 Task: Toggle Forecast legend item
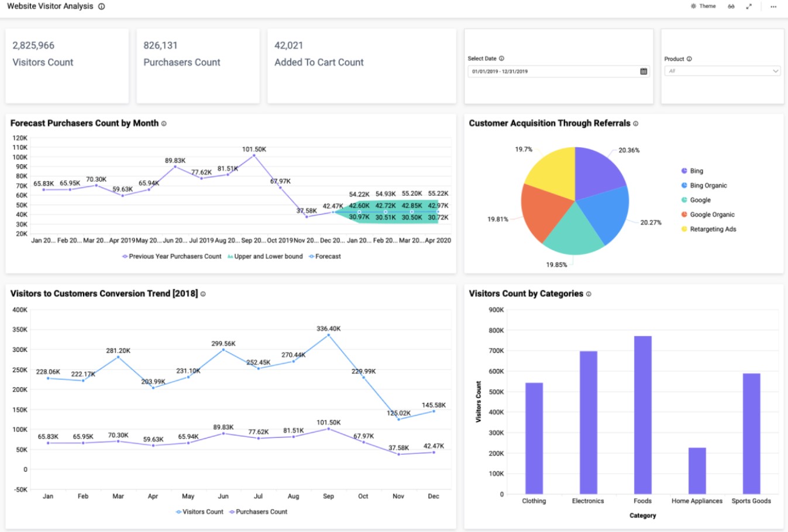click(325, 257)
